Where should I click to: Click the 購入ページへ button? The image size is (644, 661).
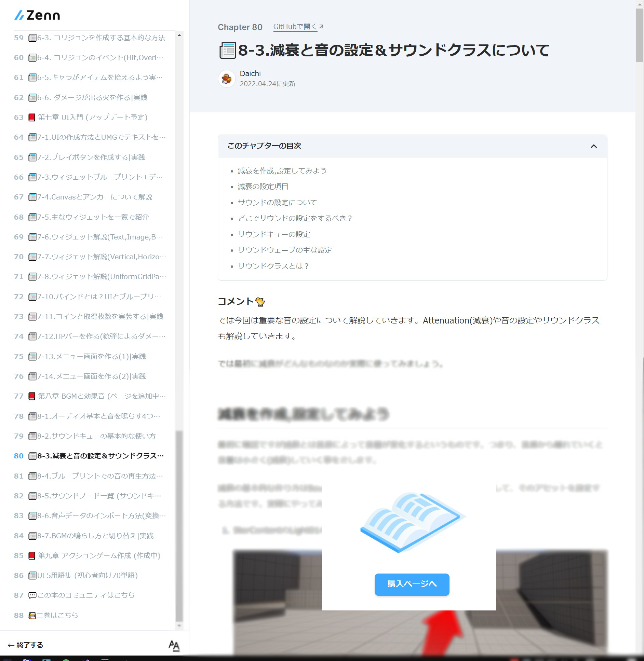(x=411, y=584)
